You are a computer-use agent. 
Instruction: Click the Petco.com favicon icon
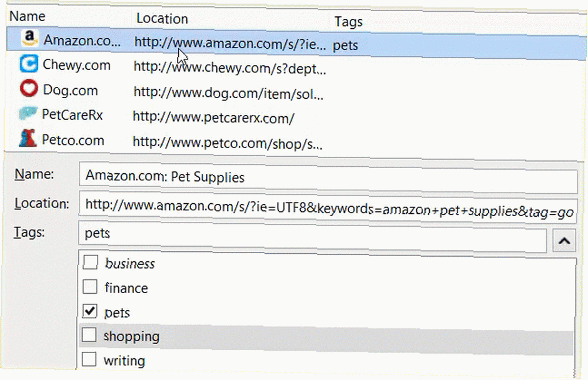tap(28, 138)
